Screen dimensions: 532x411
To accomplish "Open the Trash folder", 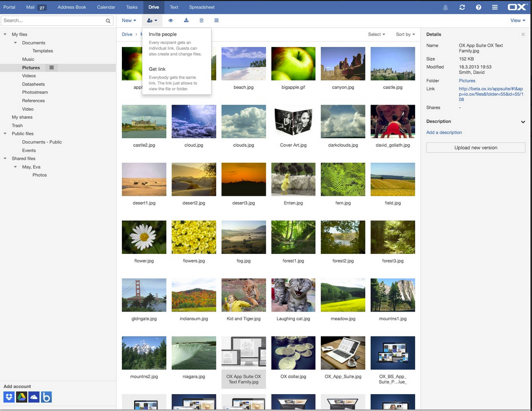I will click(17, 125).
